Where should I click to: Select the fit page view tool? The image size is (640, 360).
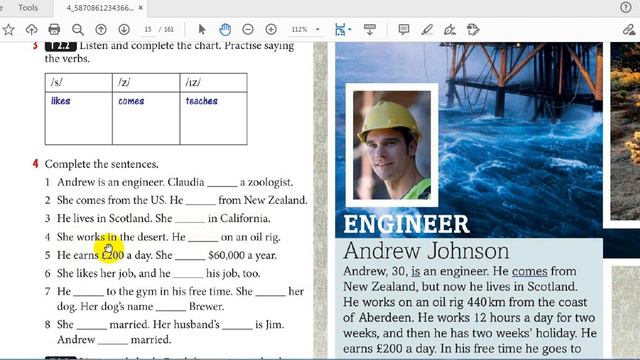tap(340, 29)
